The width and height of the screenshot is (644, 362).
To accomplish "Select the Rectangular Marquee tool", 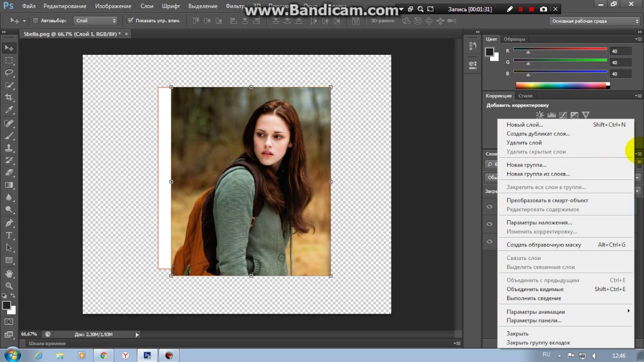I will [9, 60].
